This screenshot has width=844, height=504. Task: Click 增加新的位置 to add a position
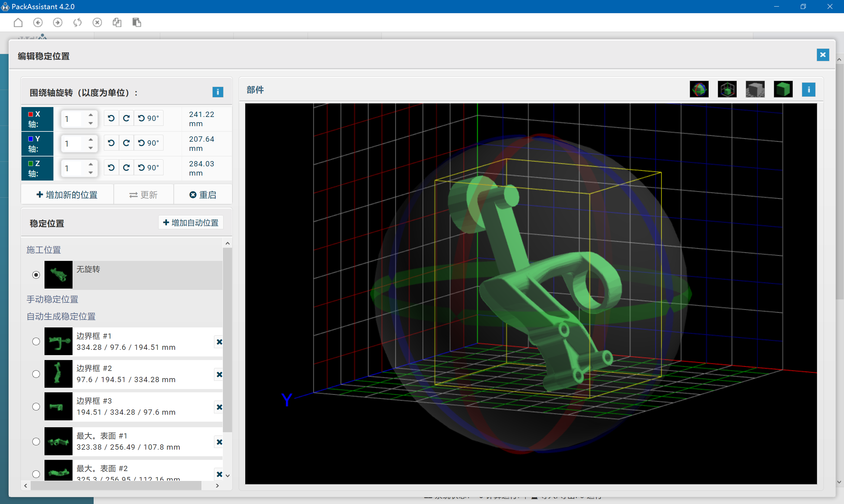[67, 195]
